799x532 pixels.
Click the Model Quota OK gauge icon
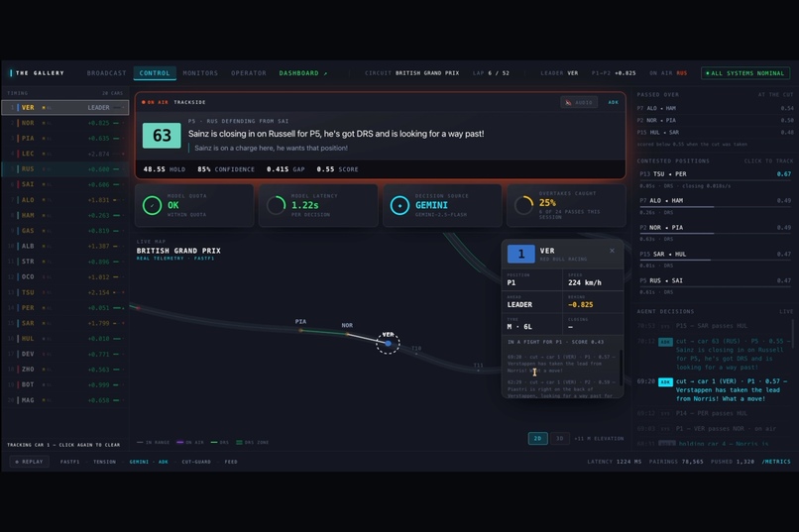click(x=152, y=205)
